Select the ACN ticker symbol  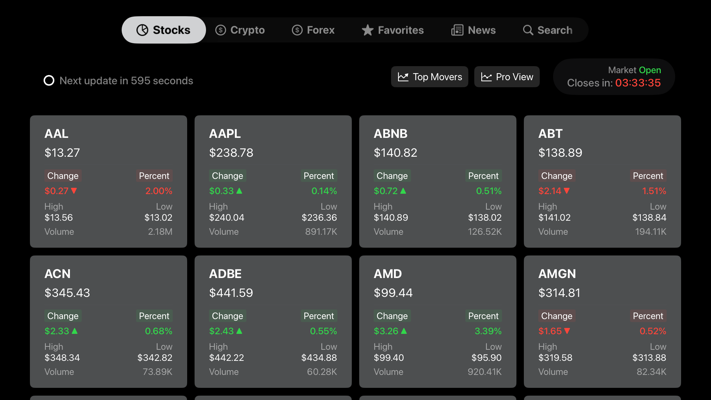(x=57, y=274)
